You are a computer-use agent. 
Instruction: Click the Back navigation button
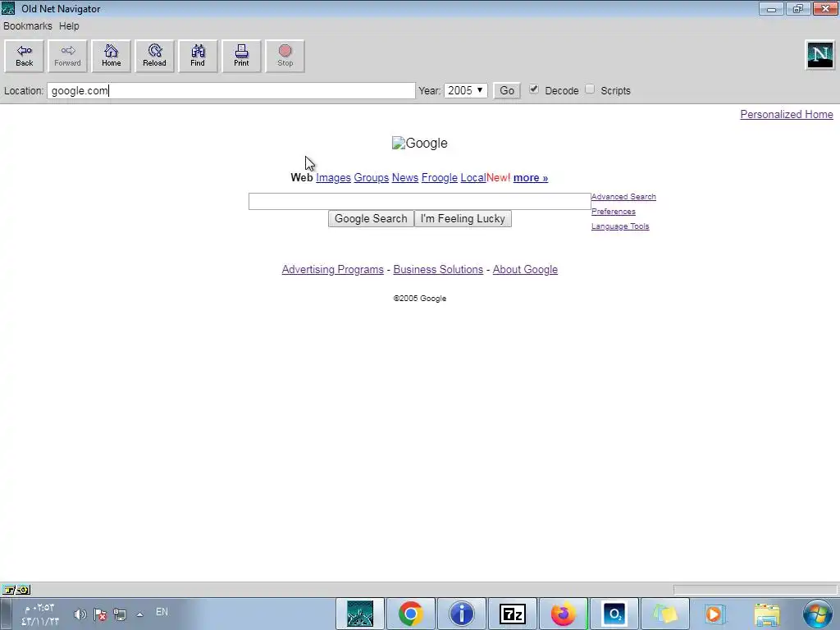click(24, 56)
